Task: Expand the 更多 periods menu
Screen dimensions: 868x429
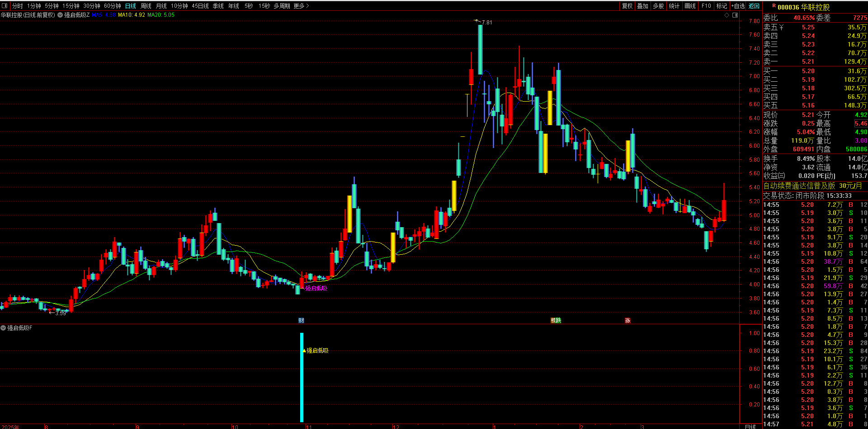Action: tap(301, 6)
